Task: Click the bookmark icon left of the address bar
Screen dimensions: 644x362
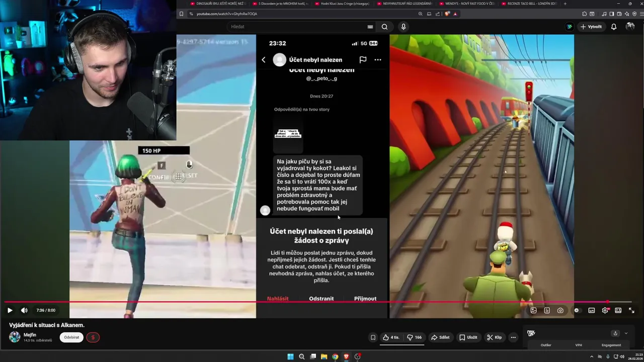Action: click(x=181, y=14)
